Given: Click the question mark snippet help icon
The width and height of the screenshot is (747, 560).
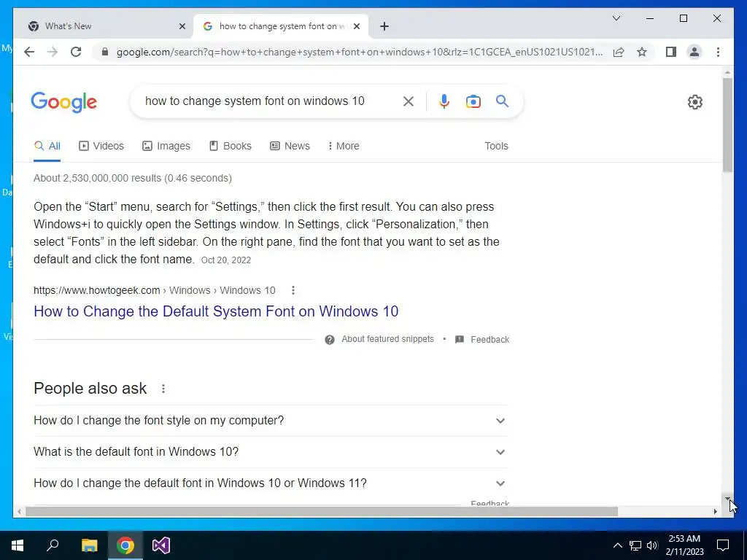Looking at the screenshot, I should pos(329,340).
